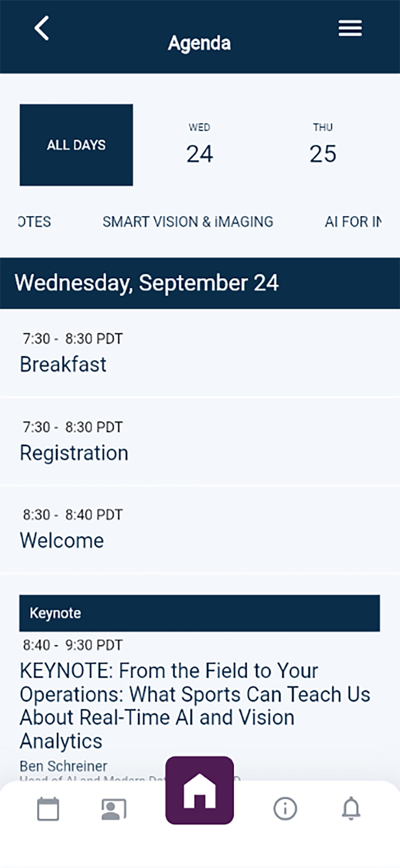This screenshot has height=868, width=400.
Task: Open the hamburger menu
Action: click(350, 28)
